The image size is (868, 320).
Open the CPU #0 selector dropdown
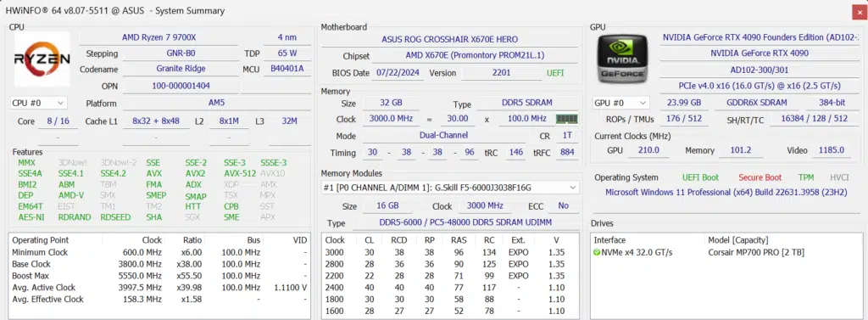pos(39,103)
